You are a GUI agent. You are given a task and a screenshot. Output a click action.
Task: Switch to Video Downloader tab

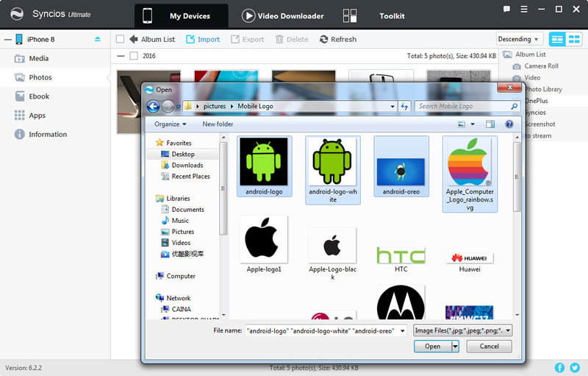[x=282, y=16]
